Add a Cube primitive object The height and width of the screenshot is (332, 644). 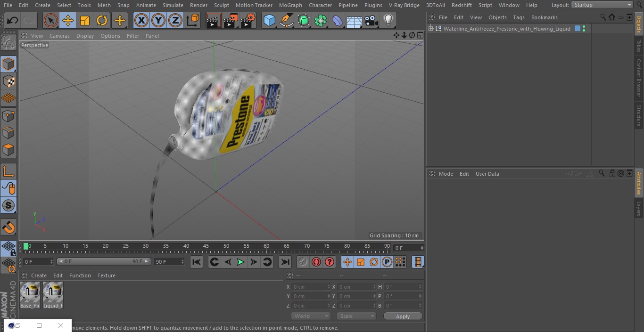click(x=269, y=20)
